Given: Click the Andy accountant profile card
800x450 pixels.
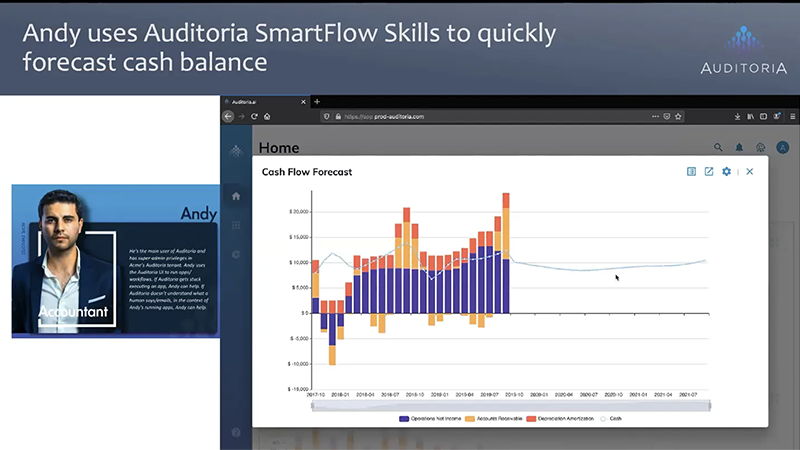Looking at the screenshot, I should click(x=116, y=261).
